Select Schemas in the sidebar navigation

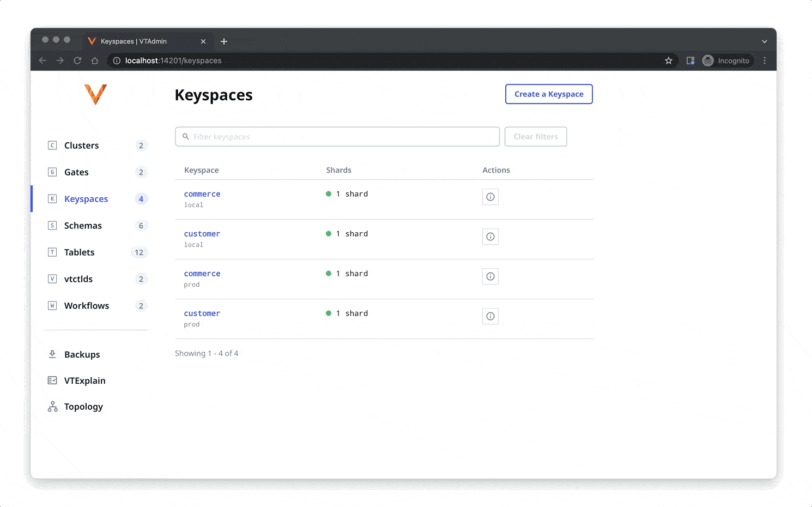point(83,225)
